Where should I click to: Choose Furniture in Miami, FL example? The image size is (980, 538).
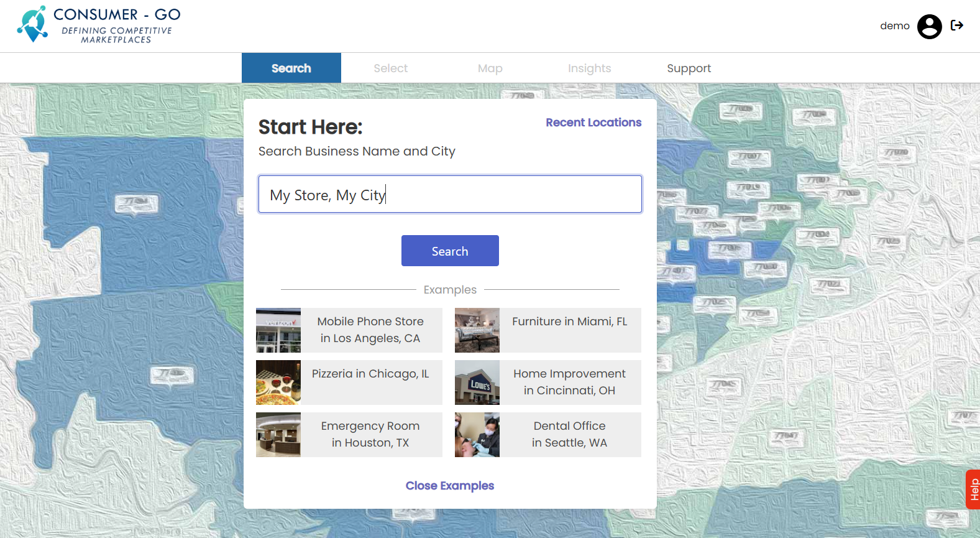[548, 330]
